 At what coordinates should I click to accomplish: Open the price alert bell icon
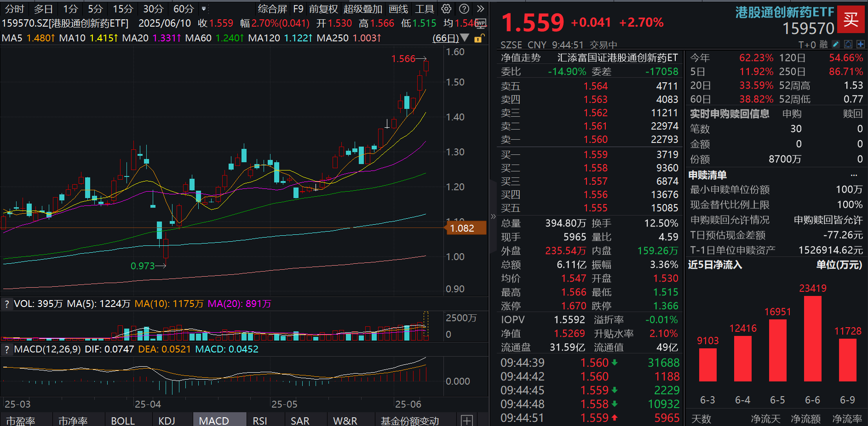click(x=848, y=44)
